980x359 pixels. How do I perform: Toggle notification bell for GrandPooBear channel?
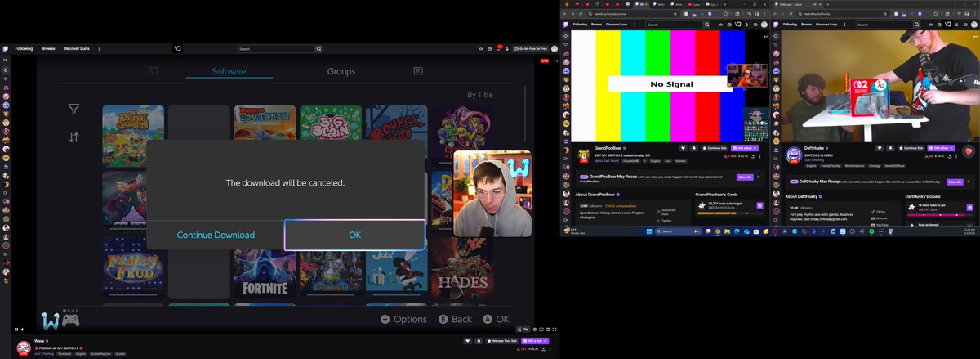coord(693,148)
